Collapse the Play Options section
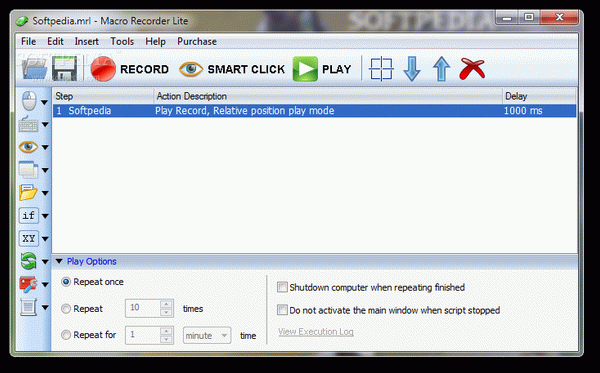Image resolution: width=600 pixels, height=373 pixels. pyautogui.click(x=59, y=261)
